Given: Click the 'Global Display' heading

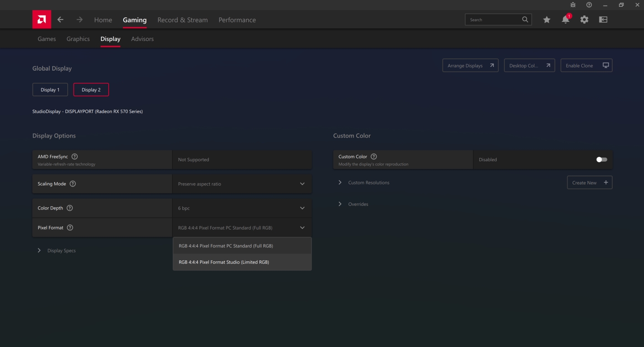Looking at the screenshot, I should [52, 68].
